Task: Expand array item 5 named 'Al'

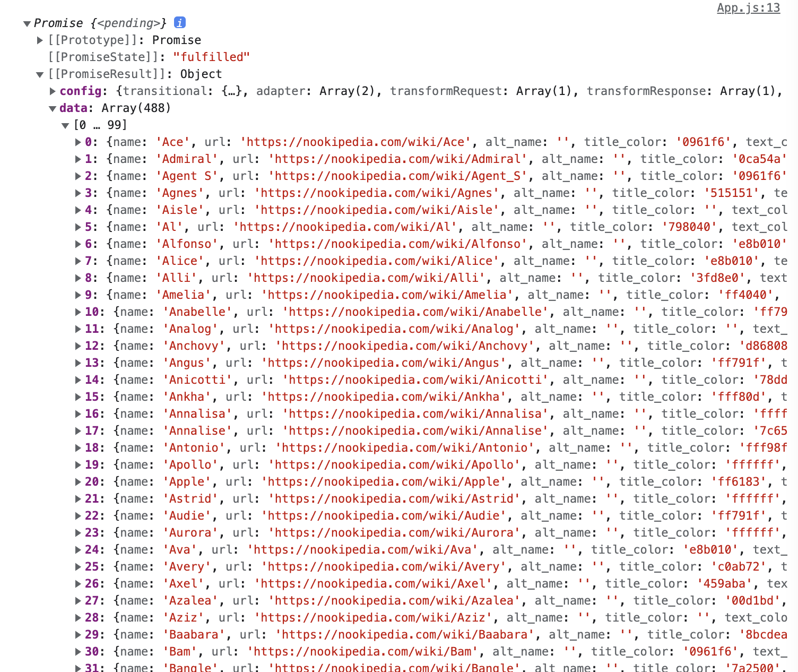Action: [78, 227]
